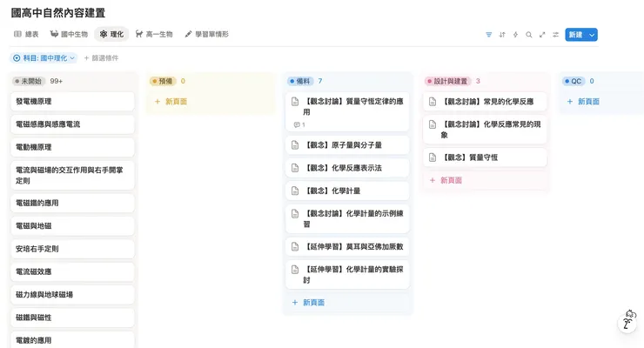Open the database search icon
The image size is (644, 348).
529,35
